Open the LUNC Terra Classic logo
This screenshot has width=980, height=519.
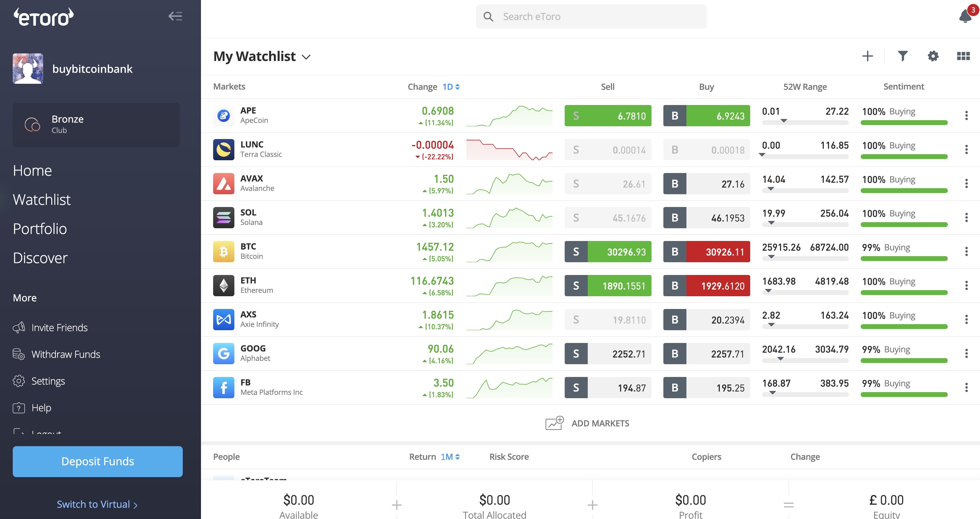[224, 149]
